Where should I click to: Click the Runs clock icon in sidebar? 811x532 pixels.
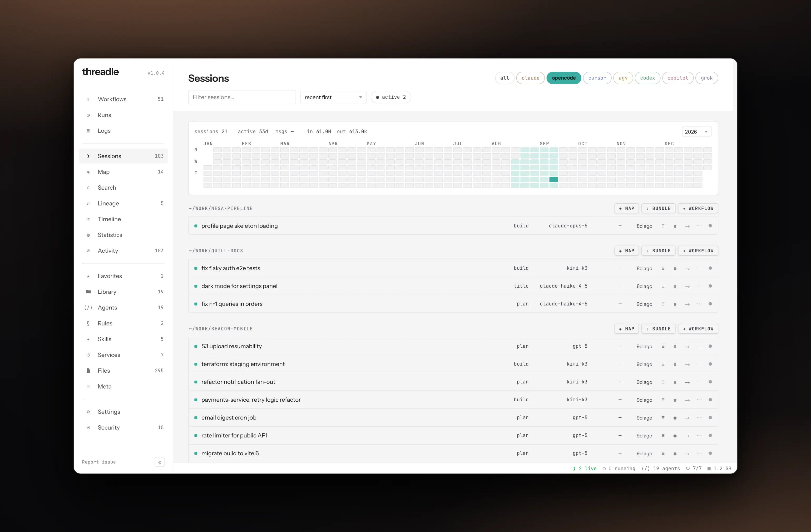(x=88, y=115)
